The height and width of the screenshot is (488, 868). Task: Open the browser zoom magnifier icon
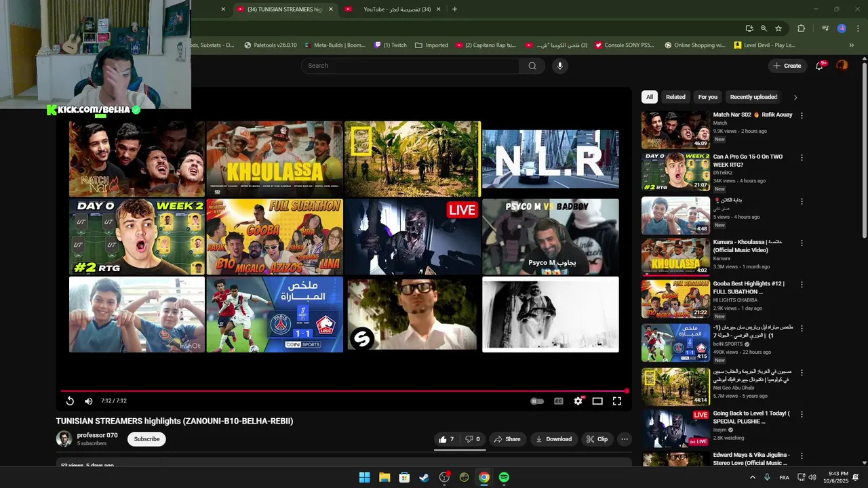tap(764, 28)
